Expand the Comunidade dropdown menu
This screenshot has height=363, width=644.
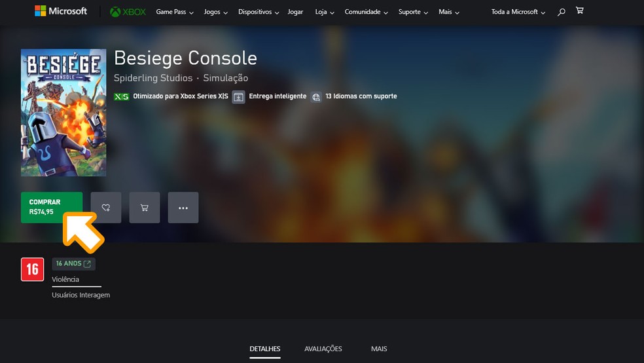click(x=367, y=12)
